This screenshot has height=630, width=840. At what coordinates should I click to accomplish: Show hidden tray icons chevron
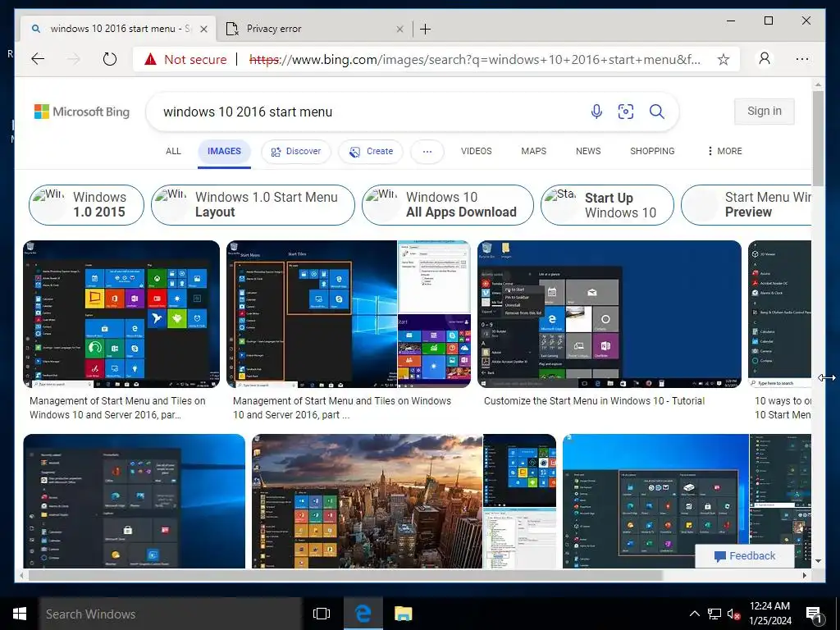(694, 614)
